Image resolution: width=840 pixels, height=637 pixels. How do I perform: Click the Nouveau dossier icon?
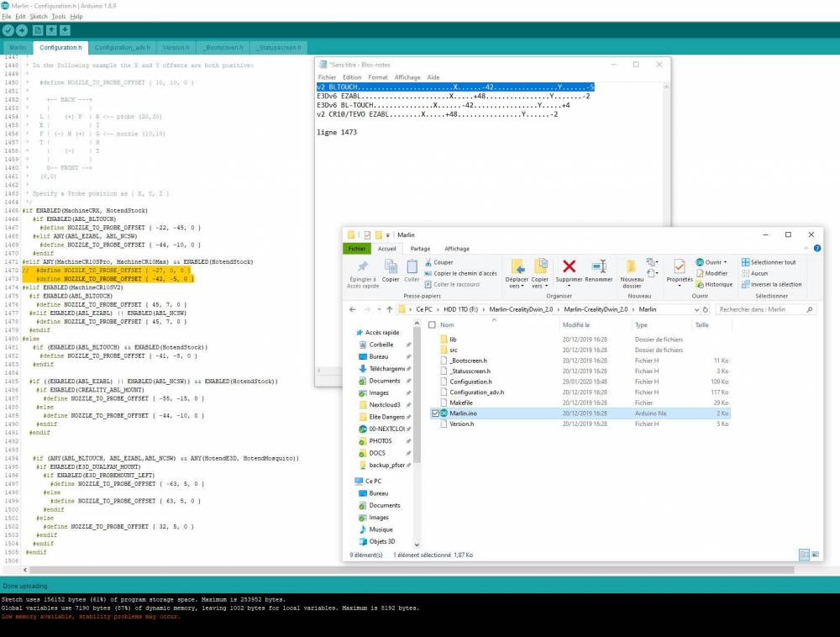[632, 266]
